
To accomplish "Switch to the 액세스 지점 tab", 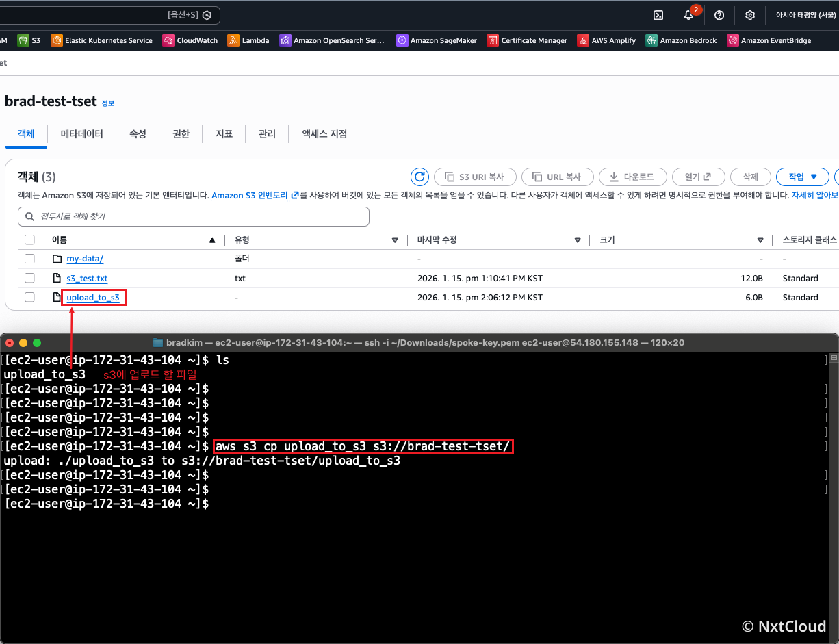I will 324,134.
